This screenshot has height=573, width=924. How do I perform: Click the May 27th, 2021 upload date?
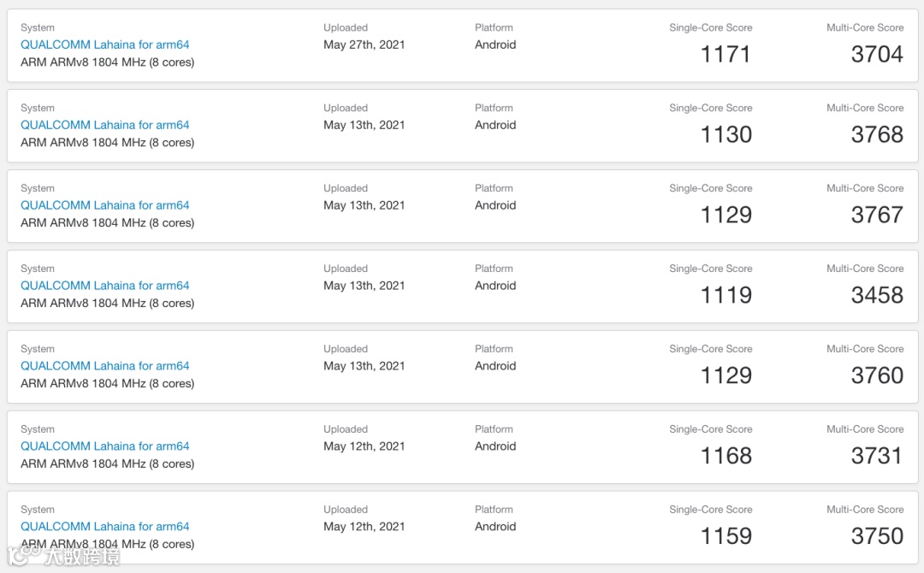pyautogui.click(x=364, y=44)
